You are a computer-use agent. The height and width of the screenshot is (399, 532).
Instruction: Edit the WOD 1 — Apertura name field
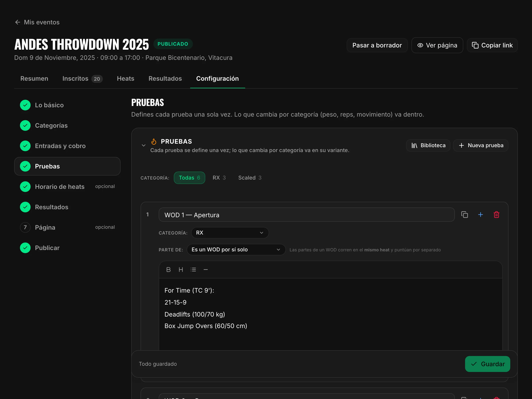[x=306, y=215]
